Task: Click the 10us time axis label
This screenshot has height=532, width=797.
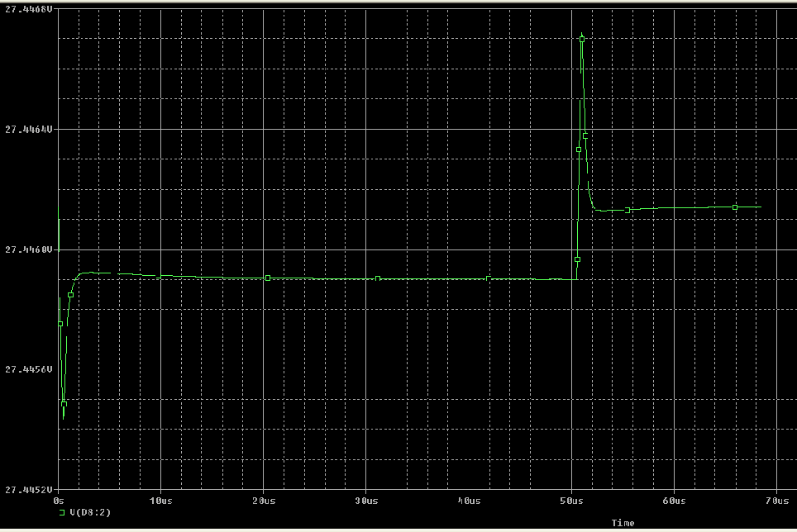Action: point(160,501)
